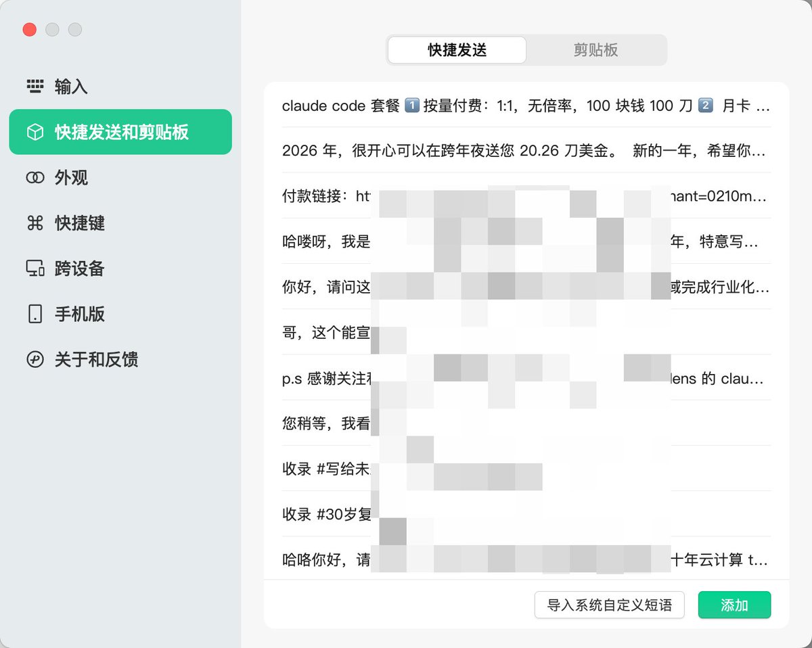Select the phrase starting '哥，这个能宣'

(x=526, y=332)
